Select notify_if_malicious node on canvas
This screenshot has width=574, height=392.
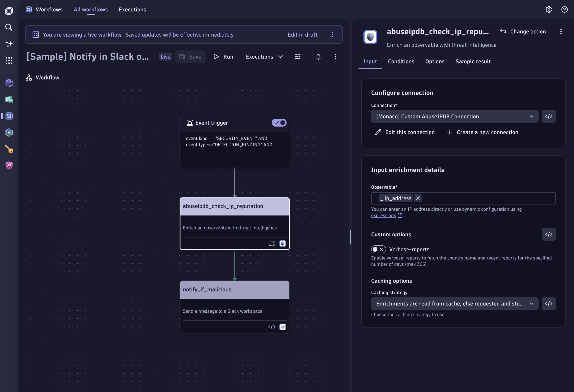(234, 307)
